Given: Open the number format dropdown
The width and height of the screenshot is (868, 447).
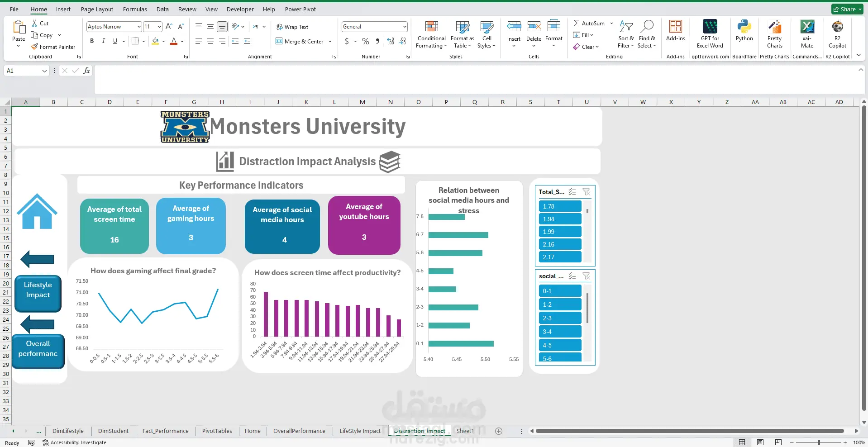Looking at the screenshot, I should click(404, 27).
